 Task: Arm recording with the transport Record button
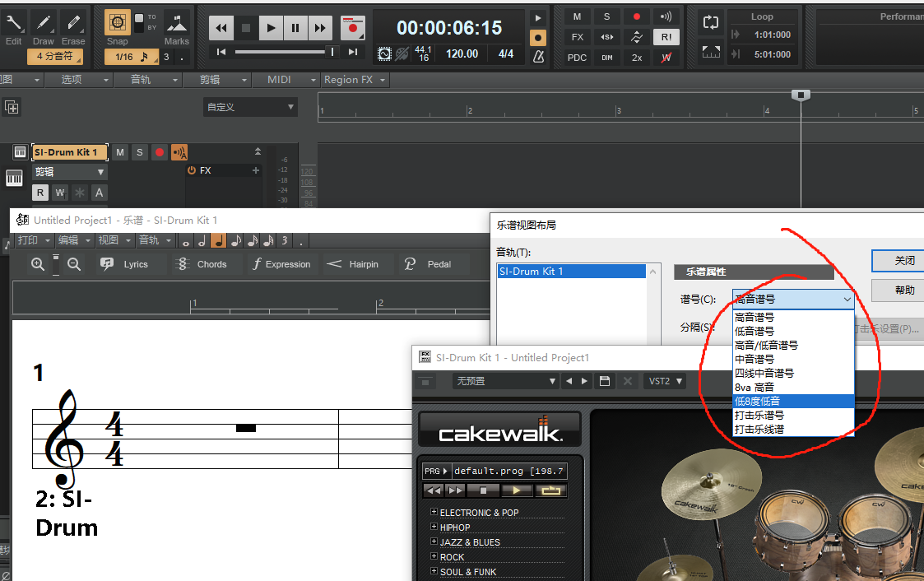352,28
